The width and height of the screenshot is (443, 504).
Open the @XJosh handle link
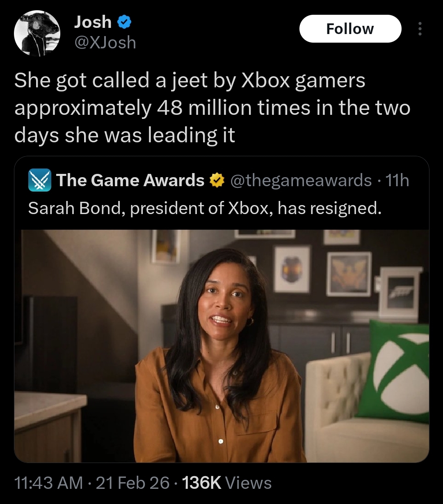(105, 42)
